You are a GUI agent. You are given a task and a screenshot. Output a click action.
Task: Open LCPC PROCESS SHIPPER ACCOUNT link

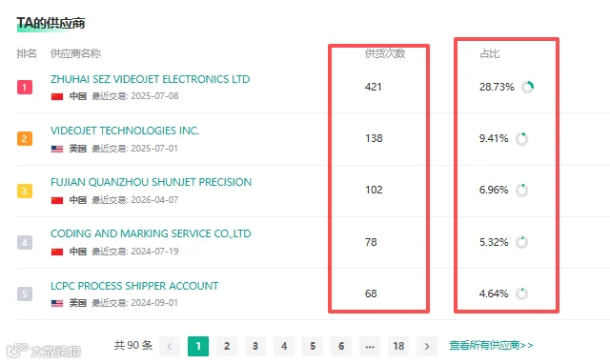(134, 286)
